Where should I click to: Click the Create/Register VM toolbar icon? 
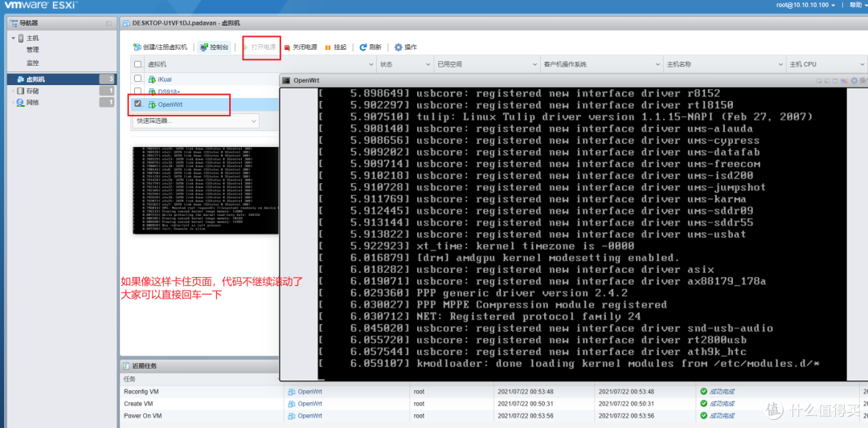pyautogui.click(x=138, y=47)
